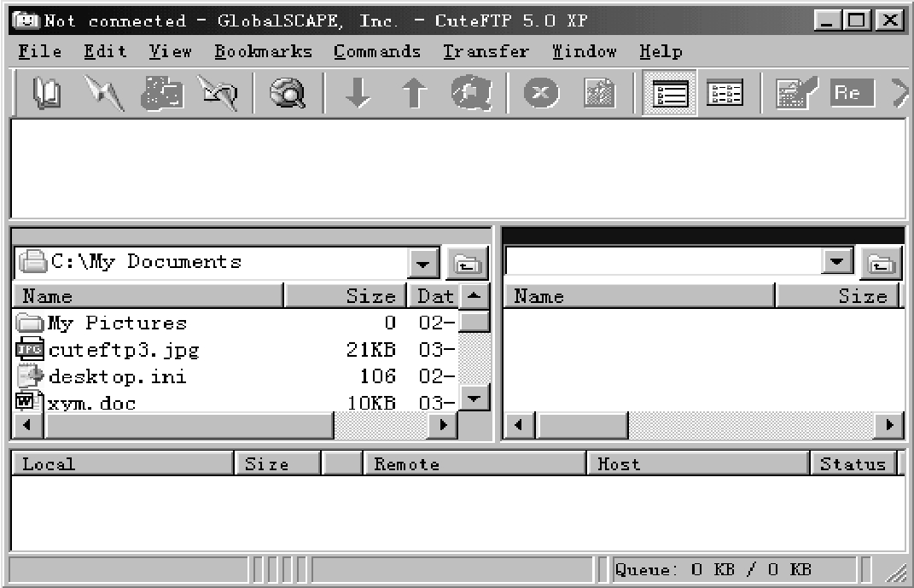Click the desktop.ini file icon
The width and height of the screenshot is (914, 588).
pyautogui.click(x=30, y=376)
